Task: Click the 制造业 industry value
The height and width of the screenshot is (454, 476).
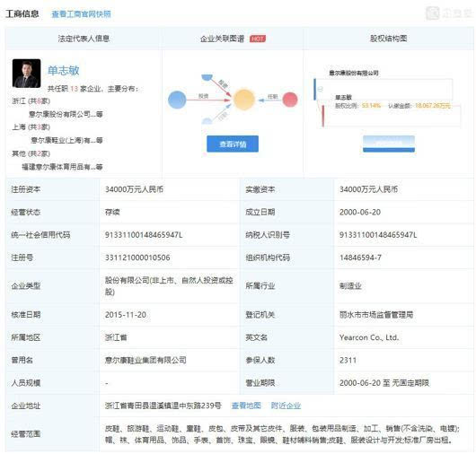Action: pos(350,286)
